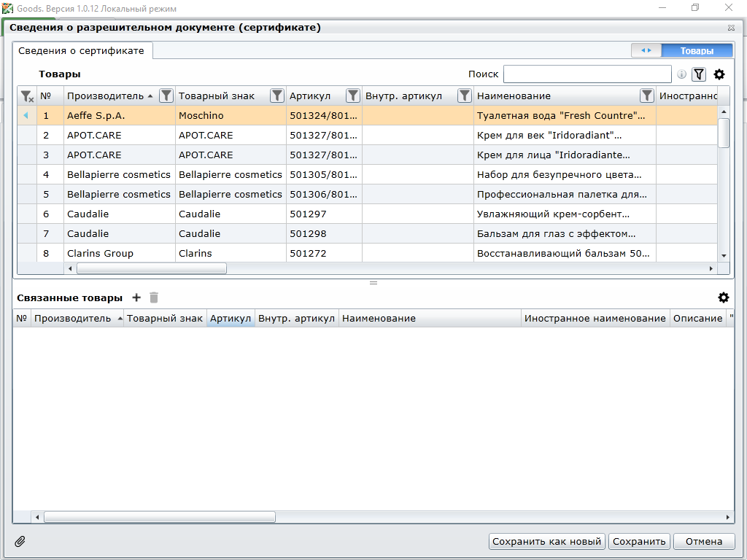Viewport: 747px width, 560px height.
Task: Sort Товары table by Производитель header
Action: click(105, 96)
